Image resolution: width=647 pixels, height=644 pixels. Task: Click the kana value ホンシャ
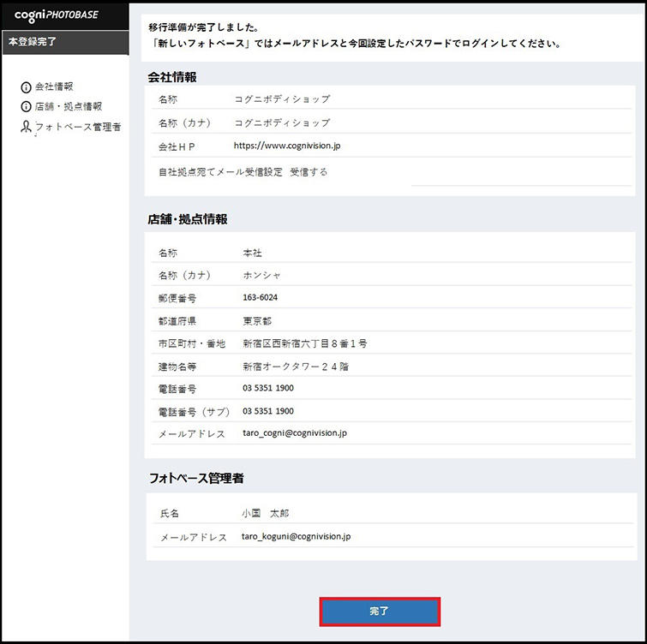[x=261, y=276]
